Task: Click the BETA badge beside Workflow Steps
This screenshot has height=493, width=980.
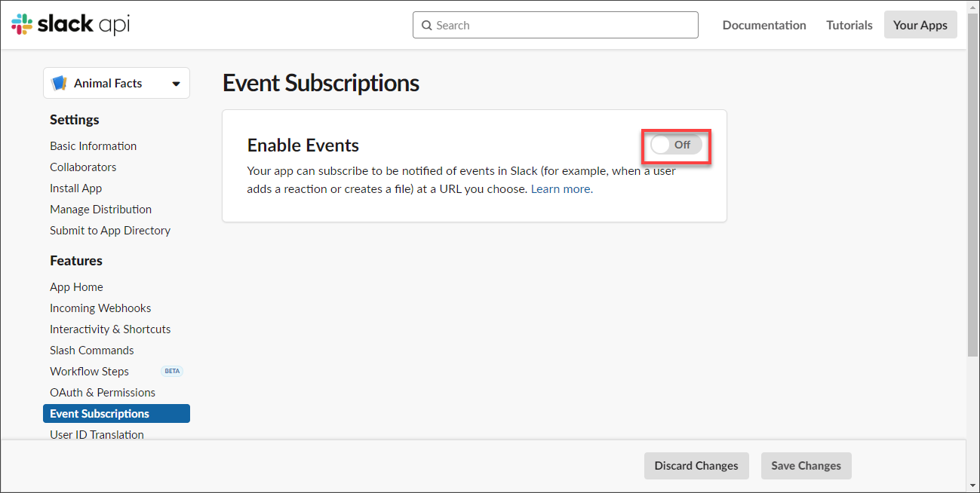Action: [172, 372]
